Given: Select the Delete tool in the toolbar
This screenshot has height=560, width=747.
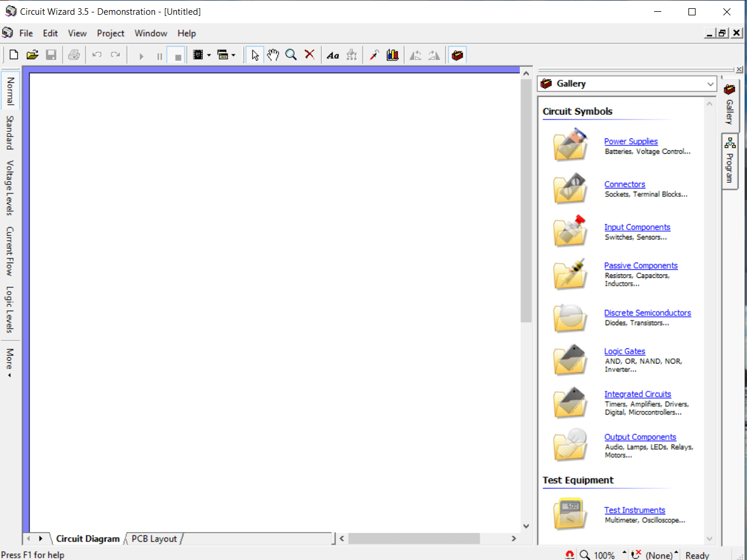Looking at the screenshot, I should [309, 54].
